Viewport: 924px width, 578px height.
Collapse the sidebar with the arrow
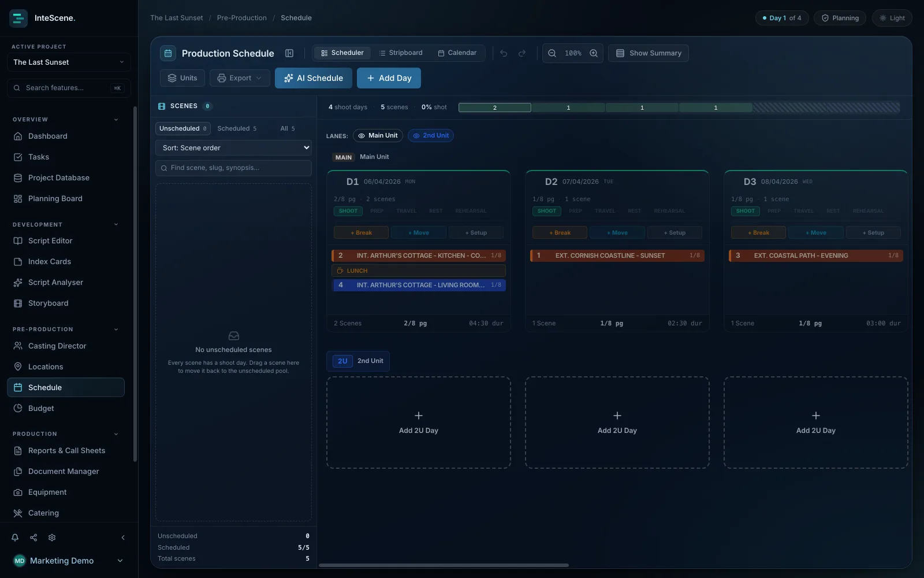pyautogui.click(x=123, y=538)
